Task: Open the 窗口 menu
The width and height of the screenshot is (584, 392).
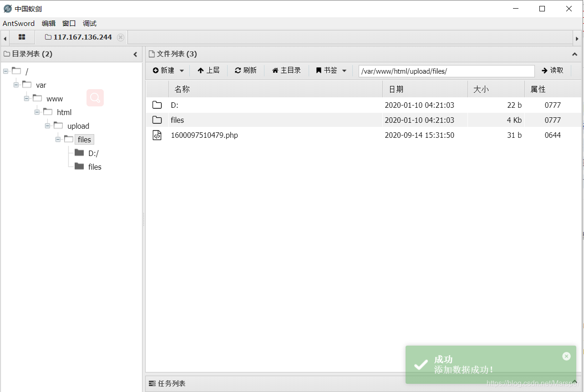Action: [69, 24]
